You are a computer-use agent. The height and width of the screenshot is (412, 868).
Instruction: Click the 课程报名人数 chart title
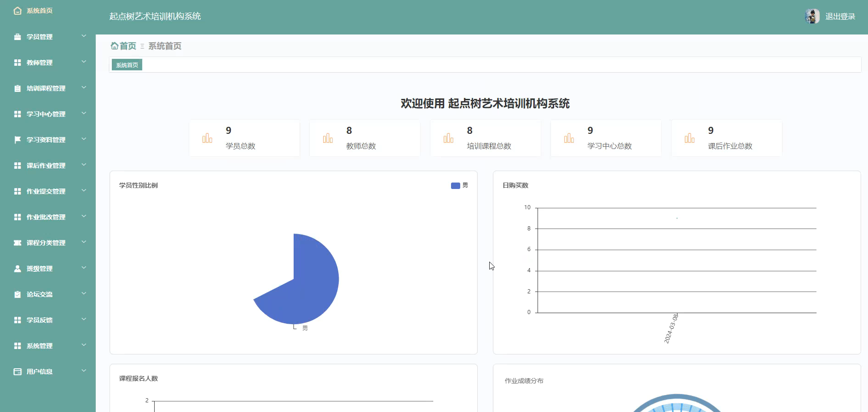[x=139, y=378]
